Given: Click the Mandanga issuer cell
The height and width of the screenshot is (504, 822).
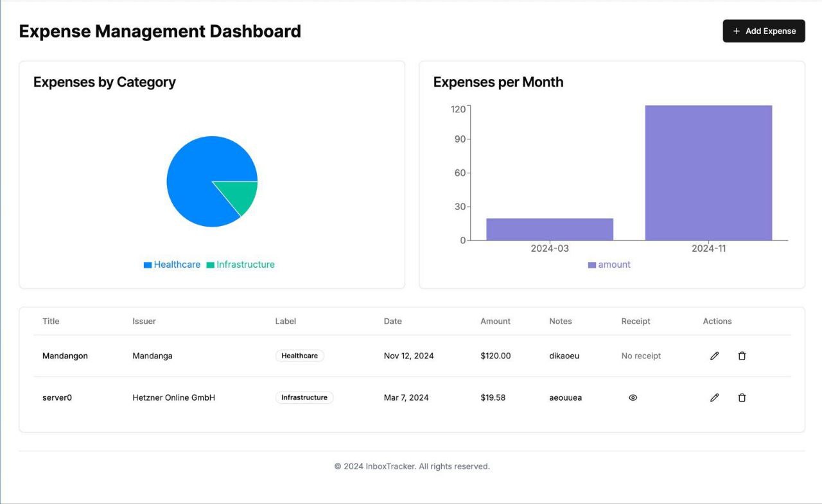Looking at the screenshot, I should (x=152, y=356).
